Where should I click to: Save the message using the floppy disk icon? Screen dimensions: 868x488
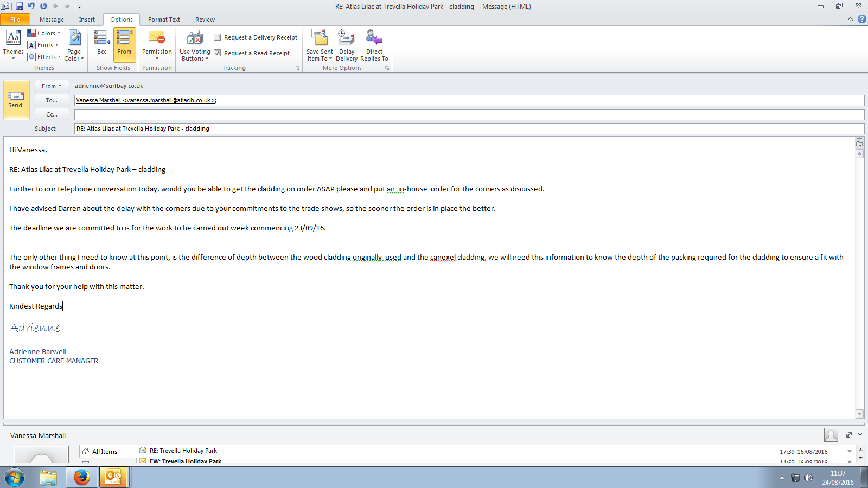tap(20, 6)
